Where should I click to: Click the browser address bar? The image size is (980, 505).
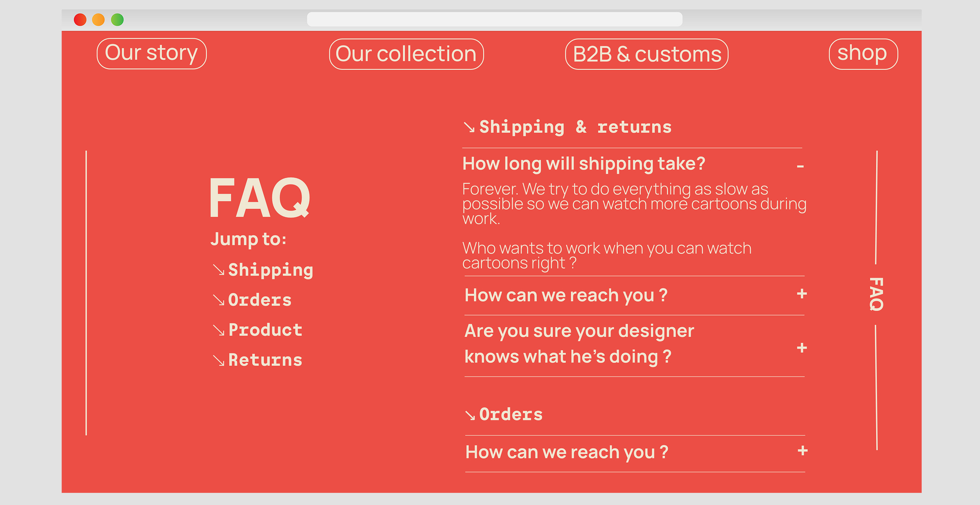click(x=494, y=20)
